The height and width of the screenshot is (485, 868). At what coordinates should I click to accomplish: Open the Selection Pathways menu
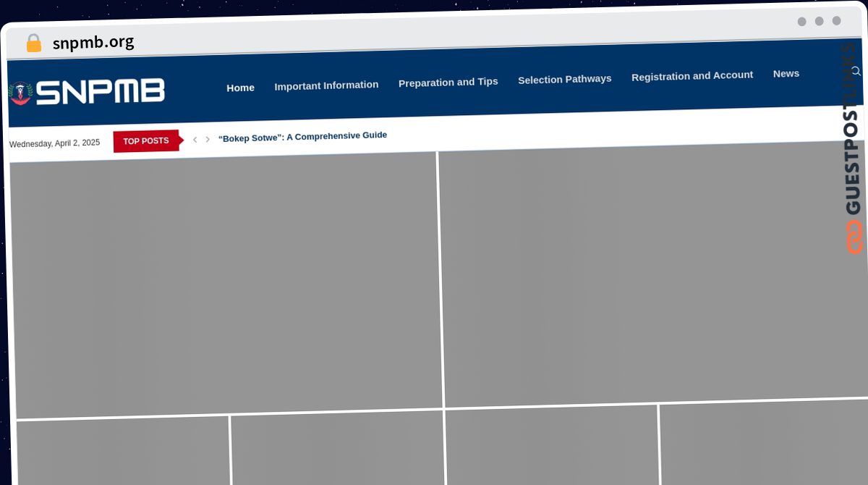point(565,79)
